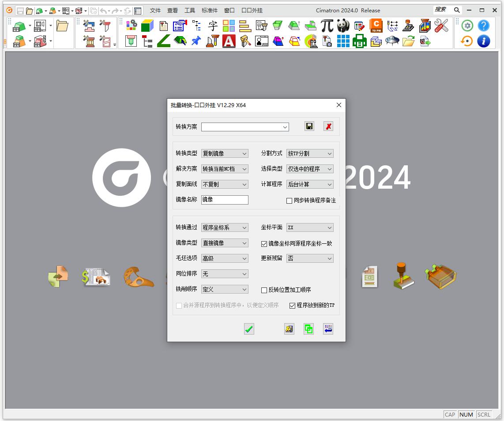Image resolution: width=504 pixels, height=421 pixels.
Task: Click the blue arrow list button
Action: pyautogui.click(x=328, y=329)
